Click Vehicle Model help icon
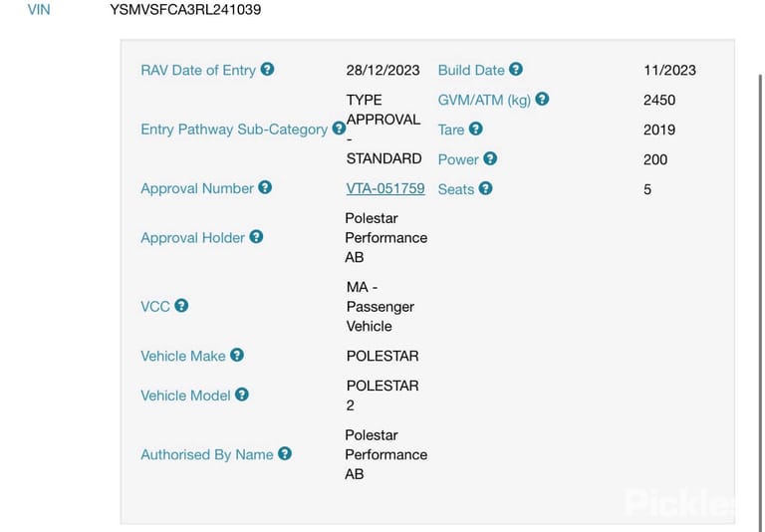The width and height of the screenshot is (765, 532). click(x=242, y=395)
